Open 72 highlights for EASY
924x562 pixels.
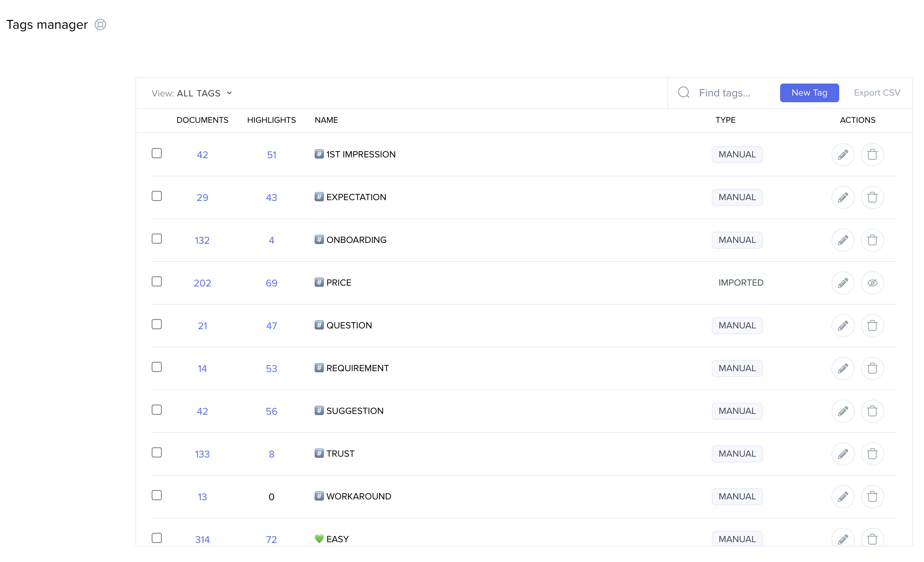point(271,539)
